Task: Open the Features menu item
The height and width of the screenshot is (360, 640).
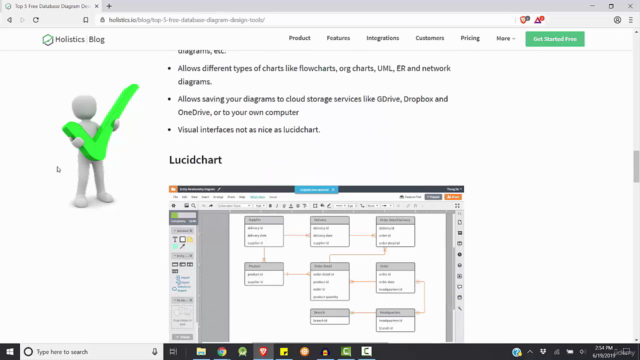Action: (338, 38)
